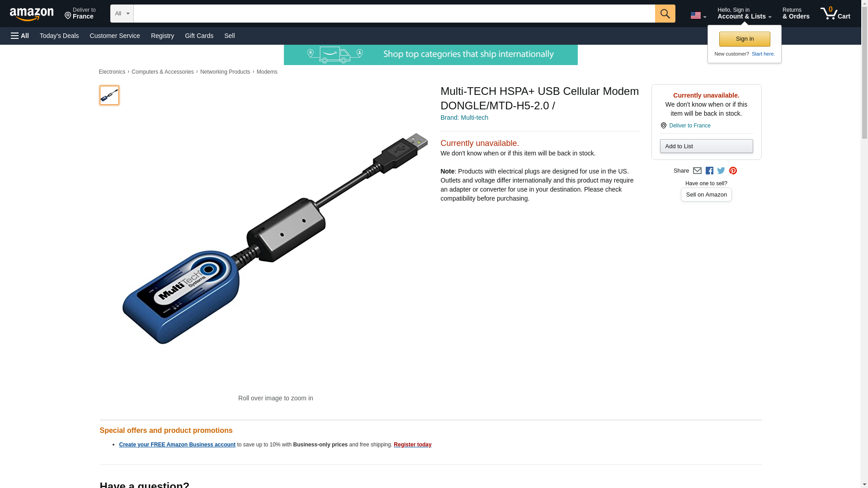The height and width of the screenshot is (488, 868).
Task: Expand Account & Lists menu
Action: tap(744, 14)
